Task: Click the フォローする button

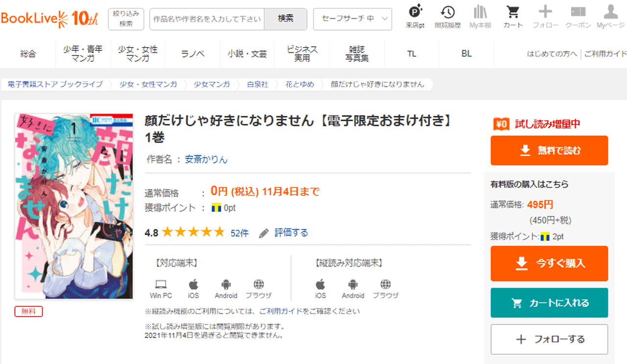Action: click(549, 339)
